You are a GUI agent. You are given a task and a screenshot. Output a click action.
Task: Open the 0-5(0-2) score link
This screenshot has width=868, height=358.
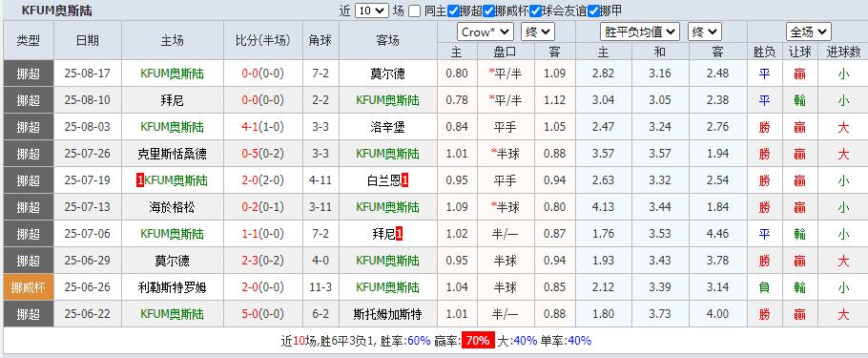(x=263, y=154)
